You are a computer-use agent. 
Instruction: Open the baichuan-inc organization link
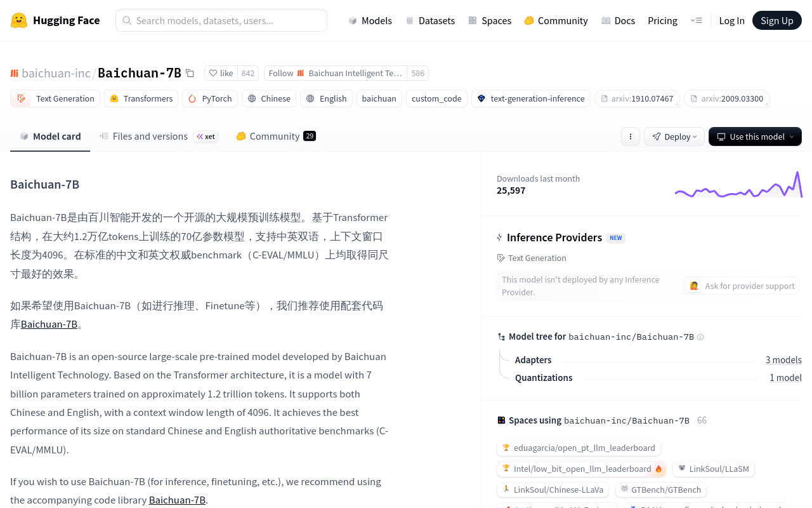tap(56, 73)
